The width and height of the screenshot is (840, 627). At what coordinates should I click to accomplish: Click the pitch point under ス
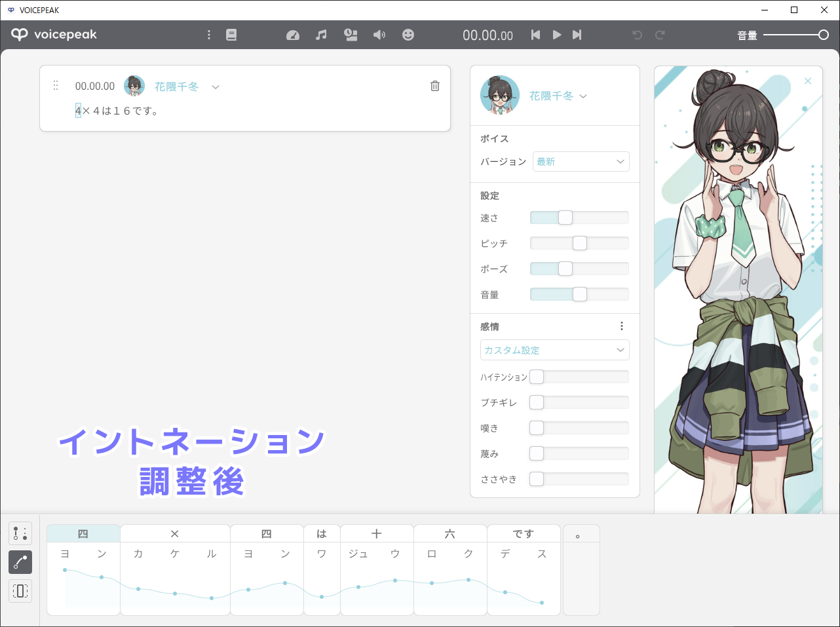pyautogui.click(x=542, y=603)
